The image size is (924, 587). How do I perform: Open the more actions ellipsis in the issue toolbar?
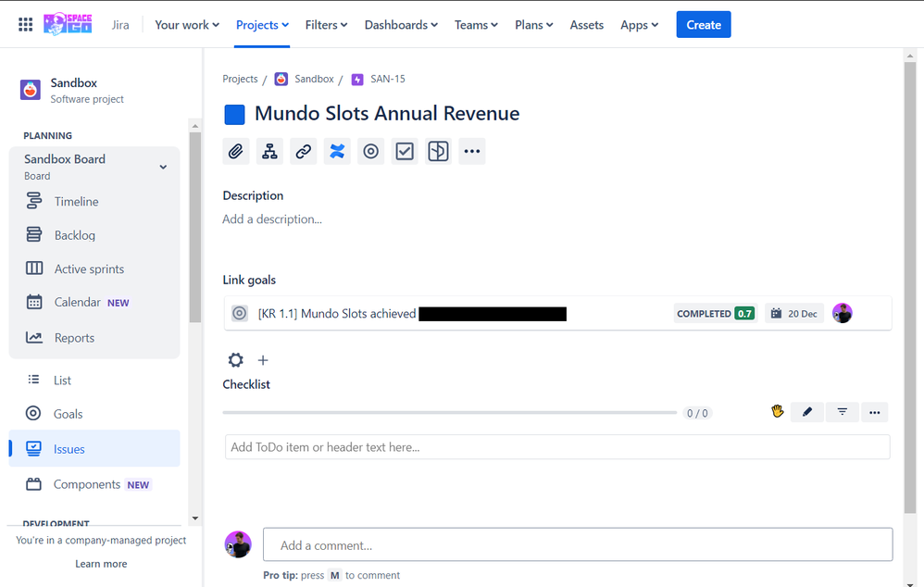[x=471, y=151]
